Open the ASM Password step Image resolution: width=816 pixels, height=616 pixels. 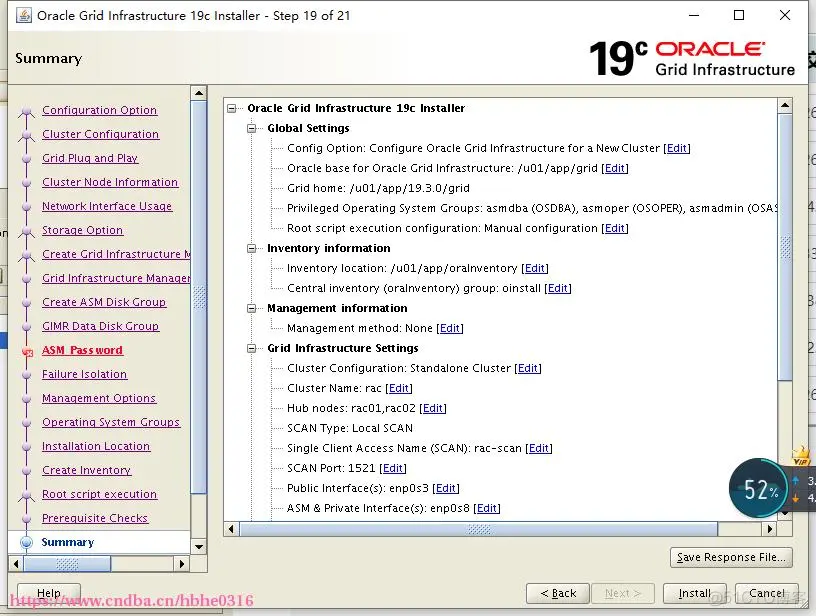[x=82, y=350]
